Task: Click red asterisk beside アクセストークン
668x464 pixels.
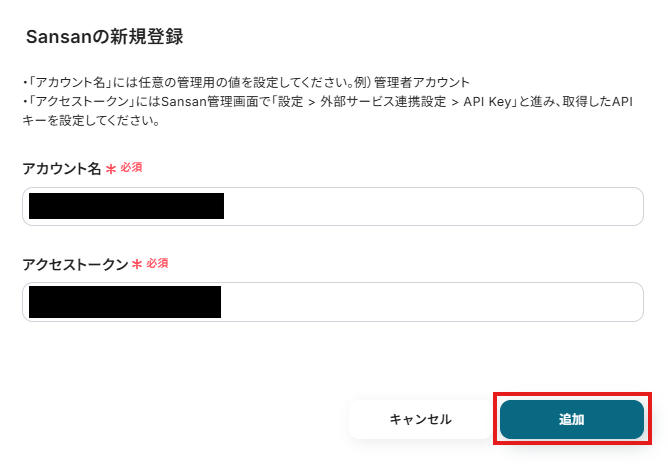Action: tap(137, 265)
